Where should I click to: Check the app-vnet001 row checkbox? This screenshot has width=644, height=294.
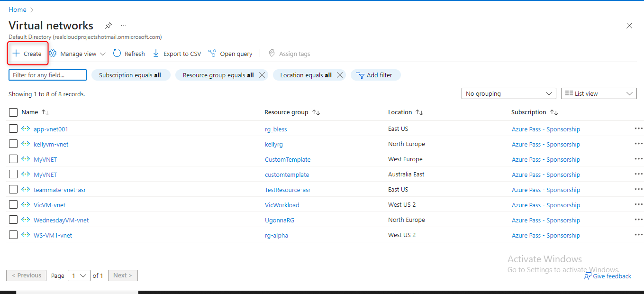point(13,129)
